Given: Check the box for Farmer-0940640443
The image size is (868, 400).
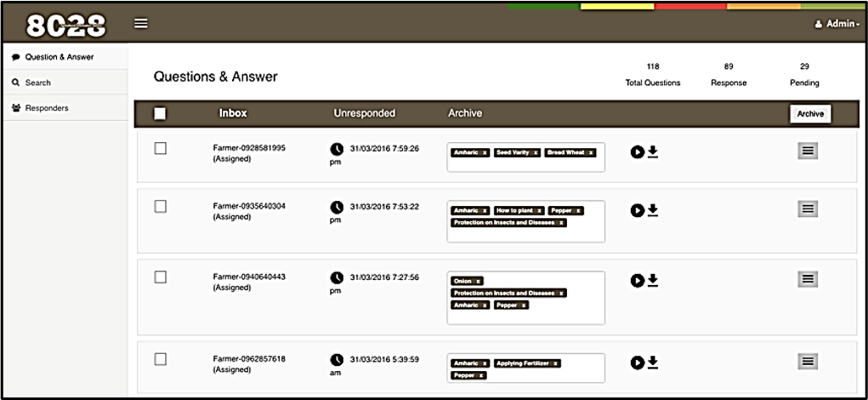Looking at the screenshot, I should [160, 277].
